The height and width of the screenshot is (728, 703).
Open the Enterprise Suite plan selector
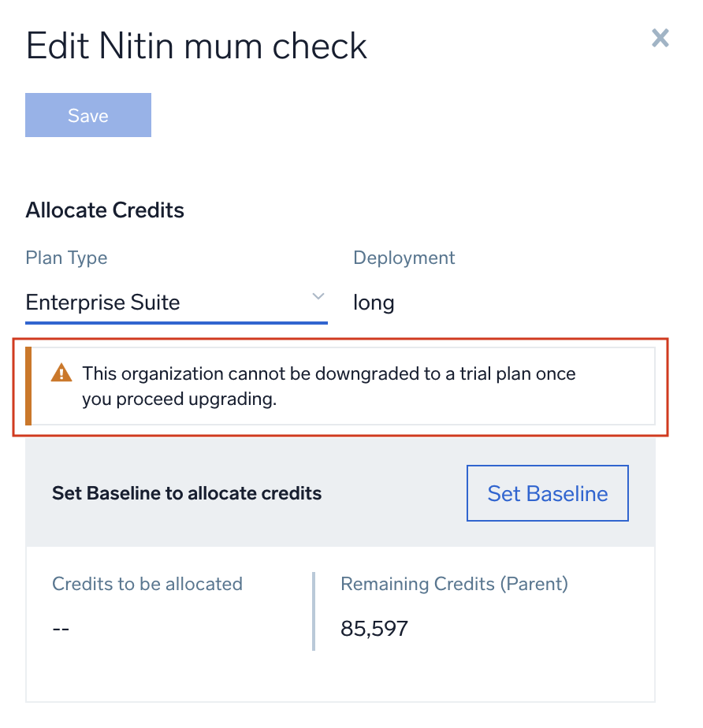pos(176,303)
